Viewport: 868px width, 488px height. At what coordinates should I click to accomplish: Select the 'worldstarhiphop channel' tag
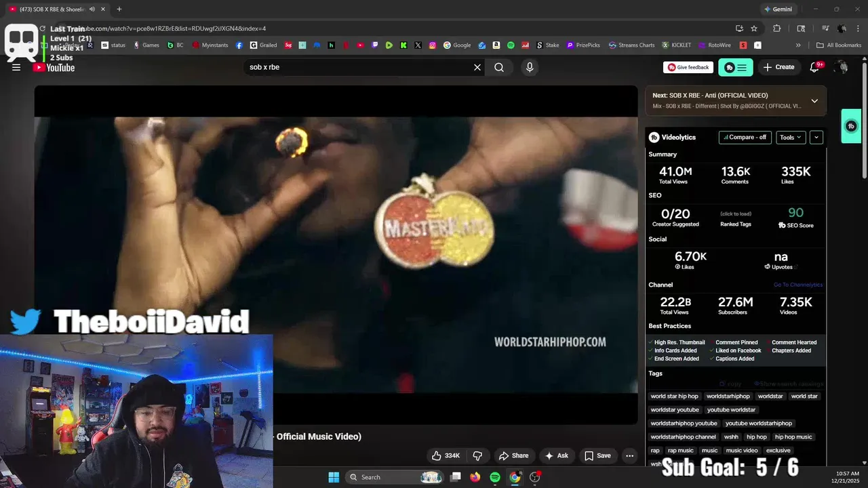pyautogui.click(x=683, y=436)
